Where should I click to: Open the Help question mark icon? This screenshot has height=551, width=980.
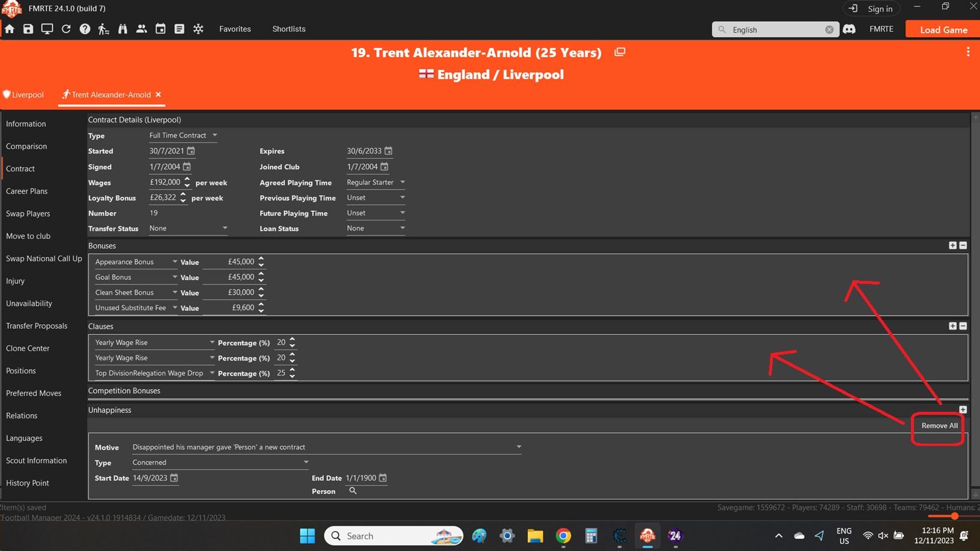click(85, 29)
